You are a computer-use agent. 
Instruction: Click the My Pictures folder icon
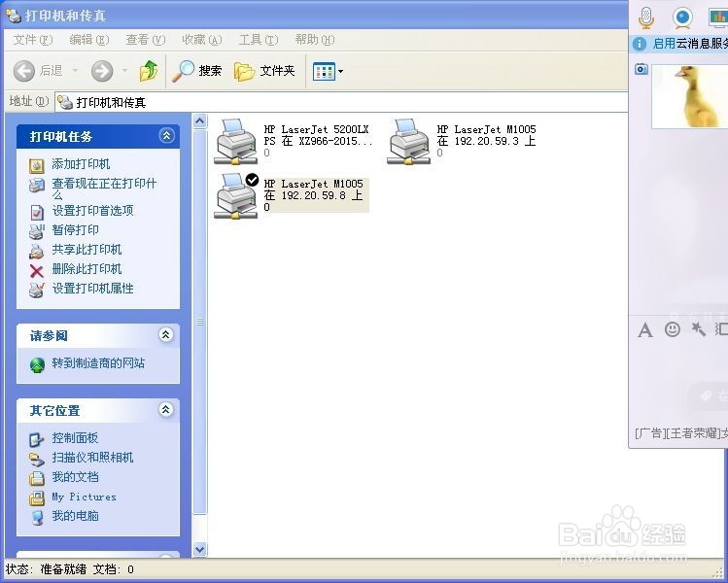click(37, 498)
